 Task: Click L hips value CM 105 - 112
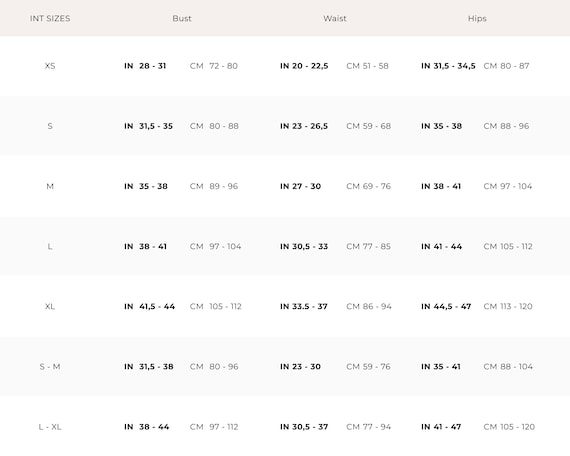(508, 247)
